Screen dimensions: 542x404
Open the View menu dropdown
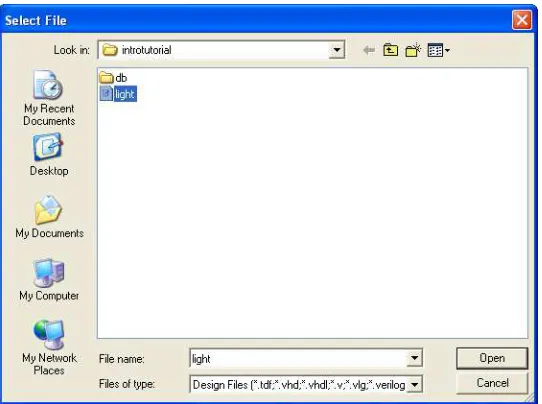click(438, 50)
